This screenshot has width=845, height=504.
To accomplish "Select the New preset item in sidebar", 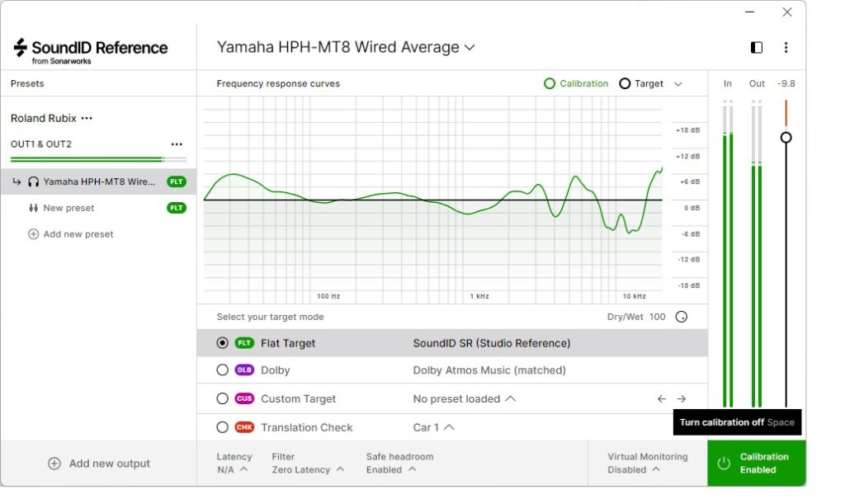I will click(68, 209).
